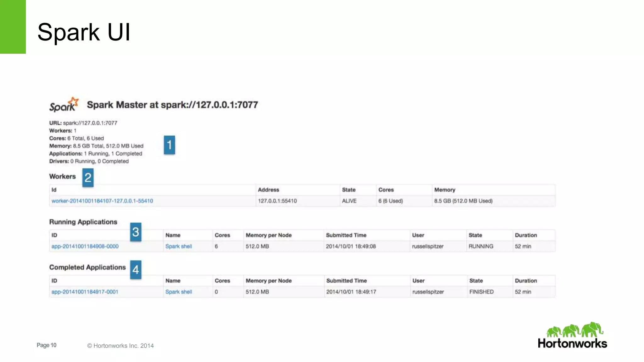Click 512.0 MB in completed application row
Screen dimensions: 644x362
[x=257, y=292]
